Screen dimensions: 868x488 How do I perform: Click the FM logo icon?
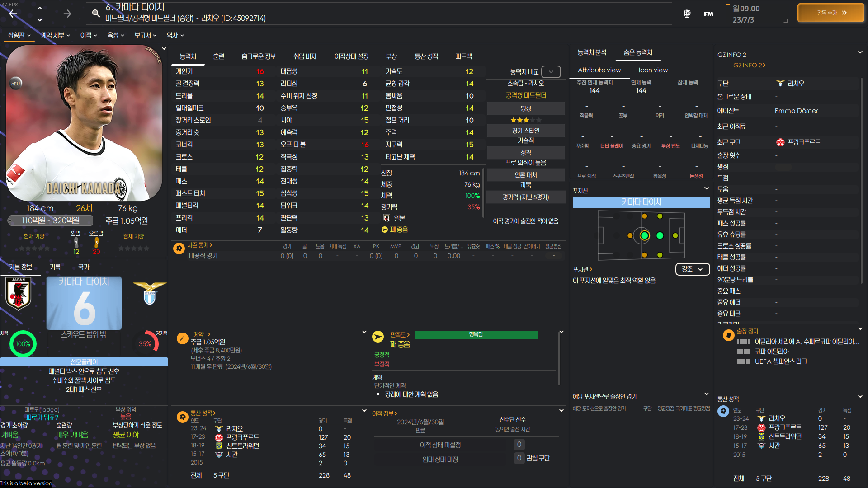708,14
